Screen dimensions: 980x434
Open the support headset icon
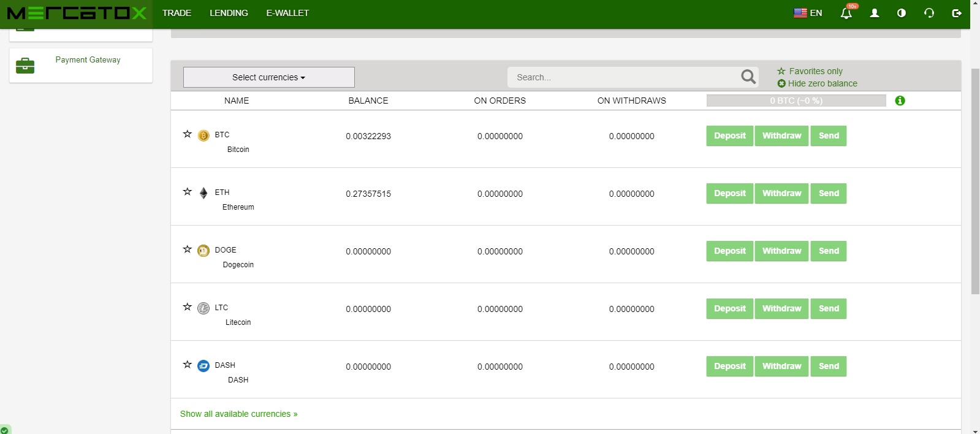[x=929, y=13]
